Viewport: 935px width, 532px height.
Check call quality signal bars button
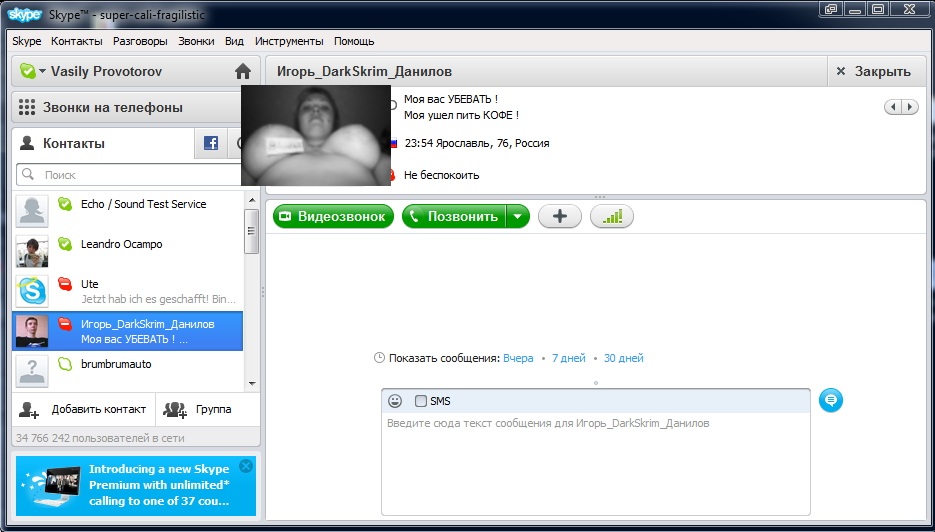[x=612, y=216]
